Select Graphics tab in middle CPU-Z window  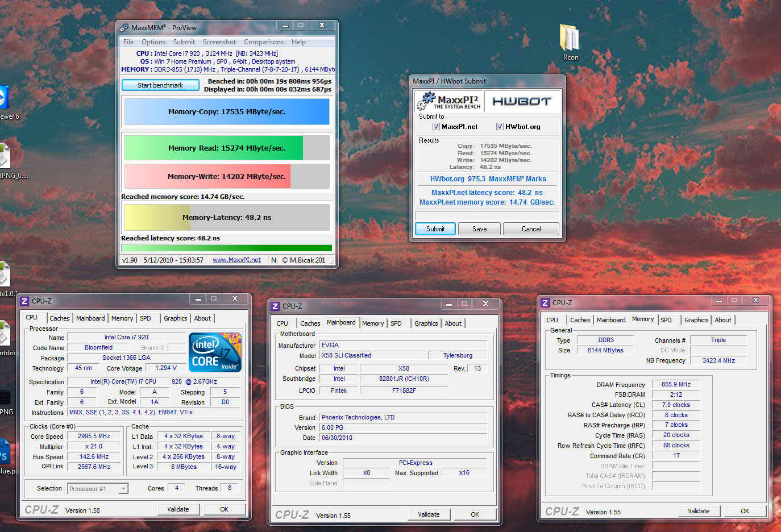(426, 323)
